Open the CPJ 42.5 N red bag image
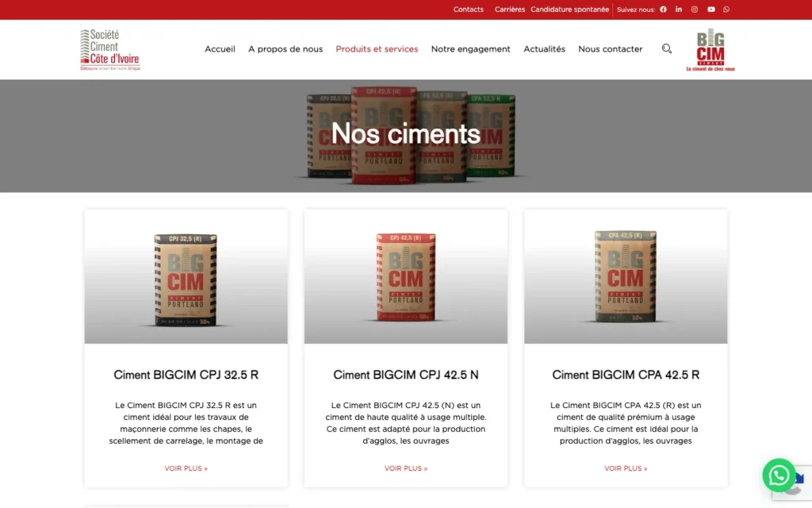 405,277
